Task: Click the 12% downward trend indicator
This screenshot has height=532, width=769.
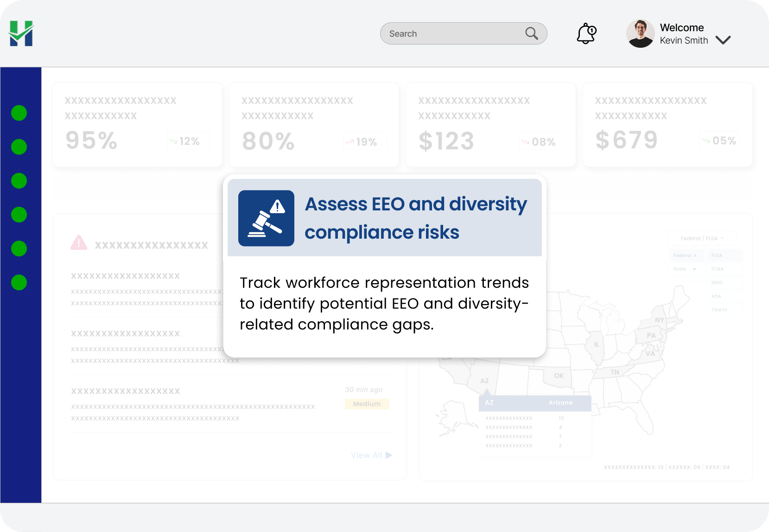Action: 188,141
